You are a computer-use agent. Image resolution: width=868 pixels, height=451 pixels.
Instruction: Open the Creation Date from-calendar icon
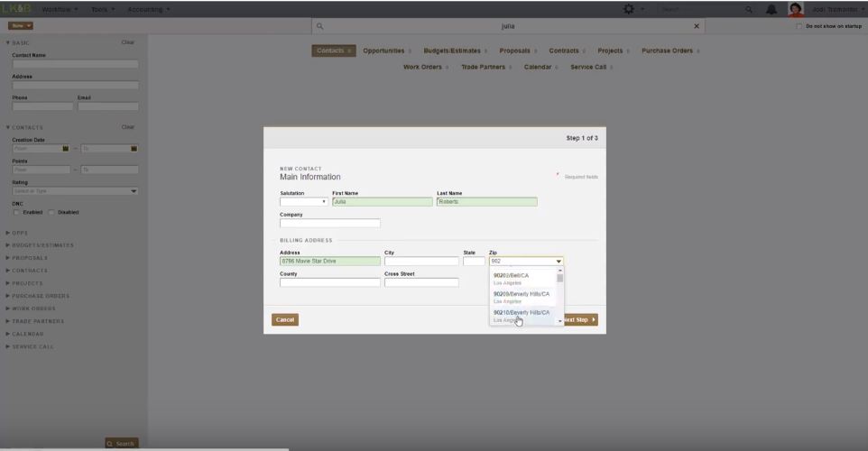pos(65,148)
